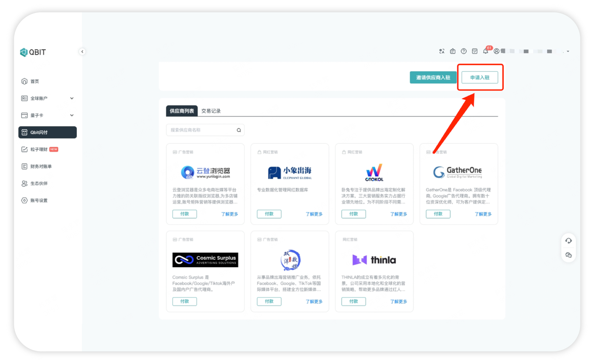Click the NEW badge beside 粒子理财
594x364 pixels.
tap(54, 149)
